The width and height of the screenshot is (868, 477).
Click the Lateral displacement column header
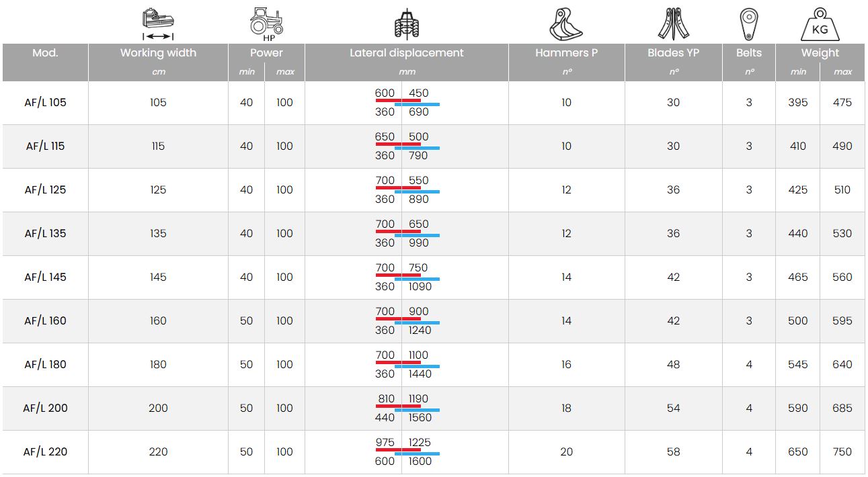tap(406, 53)
